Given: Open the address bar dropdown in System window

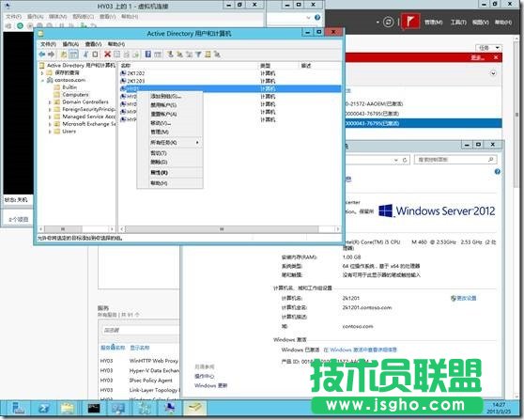Looking at the screenshot, I should pos(396,160).
